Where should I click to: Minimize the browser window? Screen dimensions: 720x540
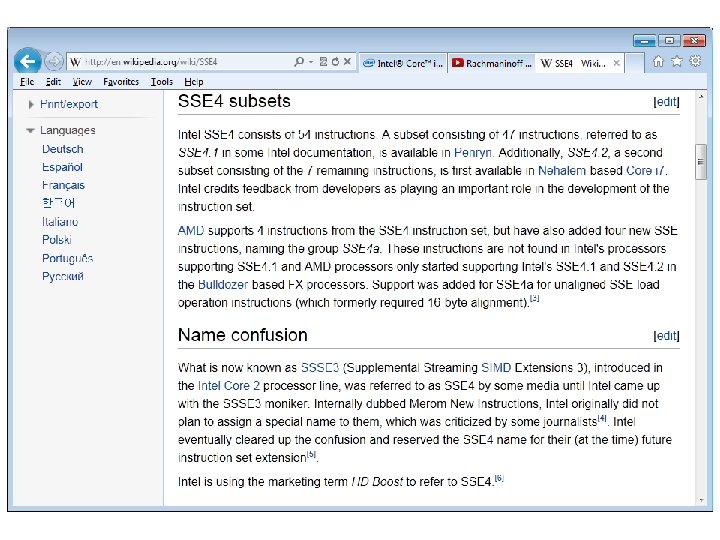click(644, 41)
